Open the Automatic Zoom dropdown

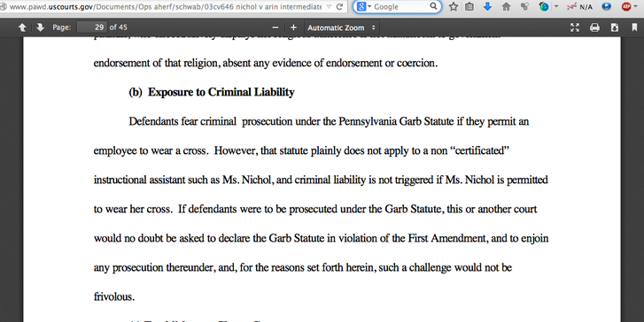342,27
